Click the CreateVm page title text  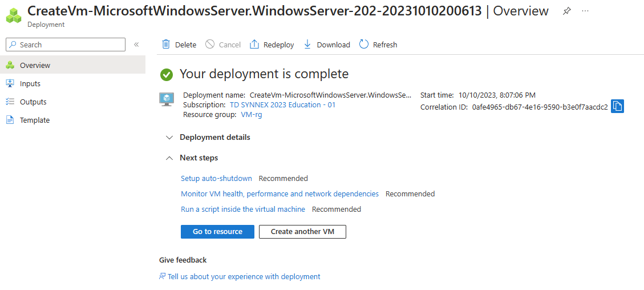pyautogui.click(x=254, y=11)
